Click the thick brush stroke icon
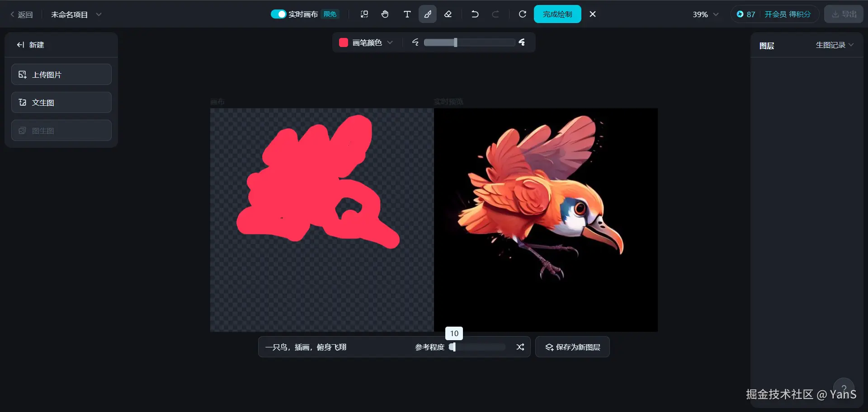Image resolution: width=868 pixels, height=412 pixels. [x=522, y=42]
